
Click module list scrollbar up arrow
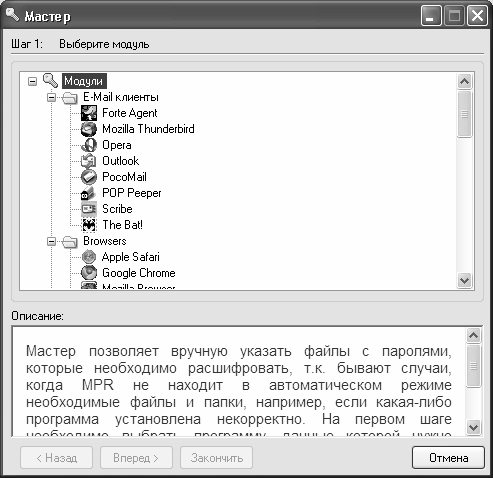coord(465,81)
